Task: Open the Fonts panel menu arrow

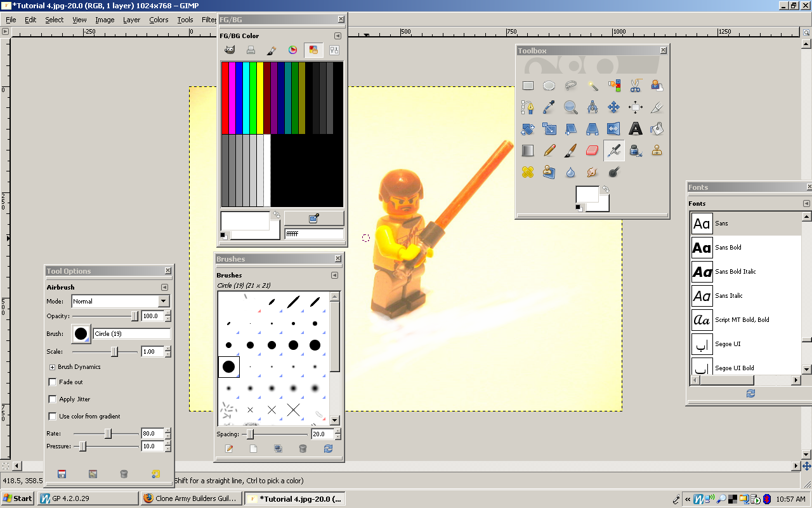Action: pyautogui.click(x=806, y=203)
